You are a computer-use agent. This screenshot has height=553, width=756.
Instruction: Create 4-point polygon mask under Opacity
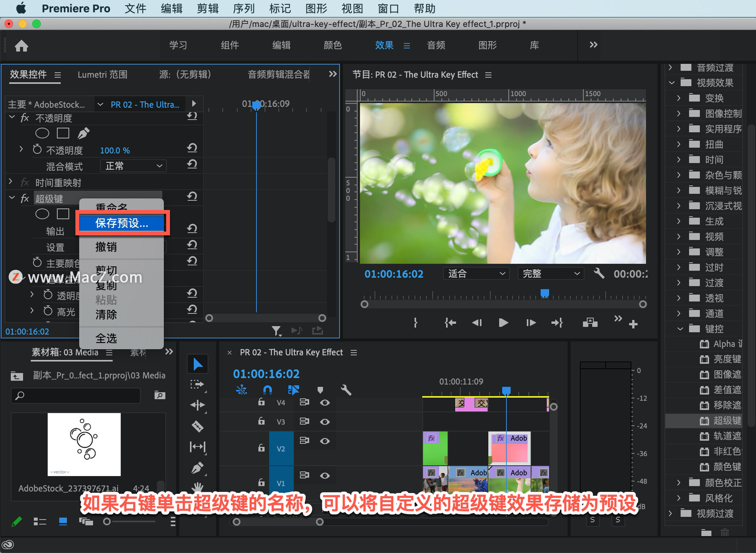pyautogui.click(x=63, y=133)
